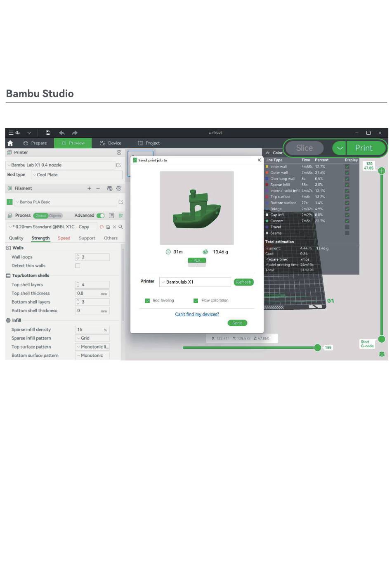This screenshot has width=392, height=569.
Task: Search process settings with magnifier icon
Action: point(120,227)
